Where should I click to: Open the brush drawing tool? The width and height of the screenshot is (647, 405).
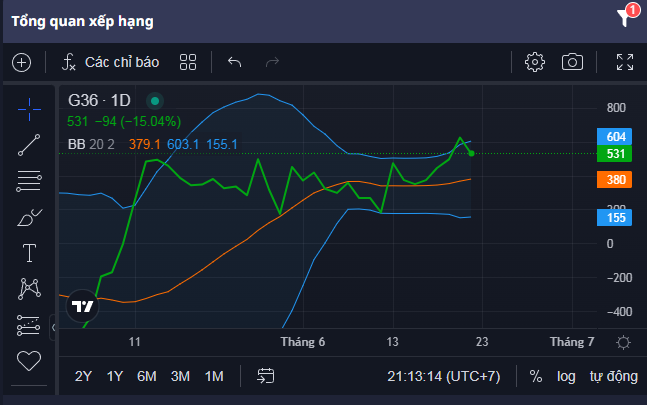point(29,218)
